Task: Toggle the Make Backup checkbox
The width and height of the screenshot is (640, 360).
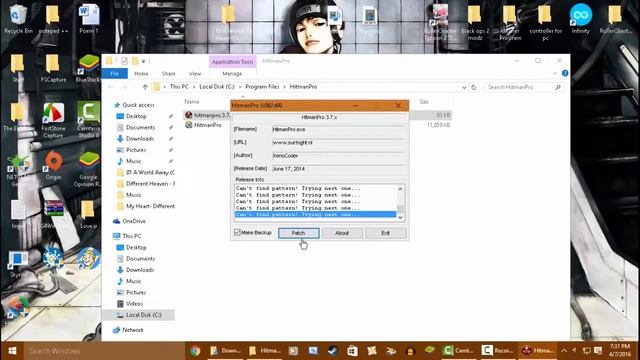Action: click(x=237, y=232)
